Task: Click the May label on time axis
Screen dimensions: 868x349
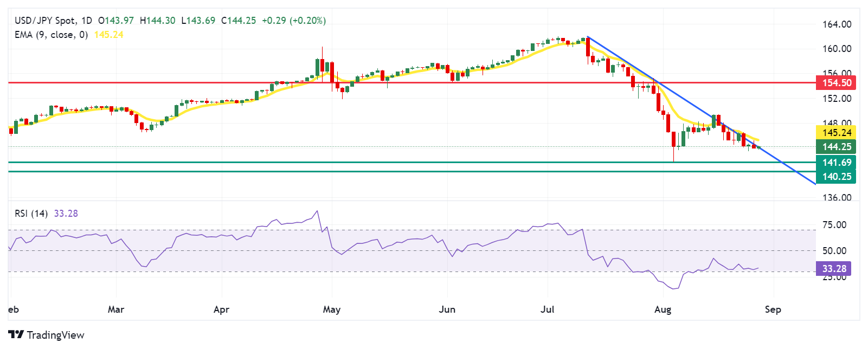Action: [x=331, y=309]
